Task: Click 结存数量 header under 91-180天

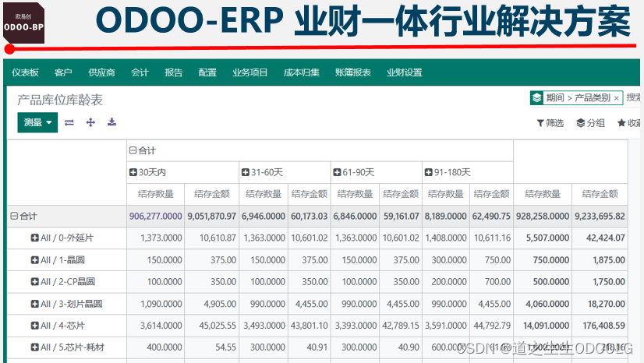Action: (446, 194)
